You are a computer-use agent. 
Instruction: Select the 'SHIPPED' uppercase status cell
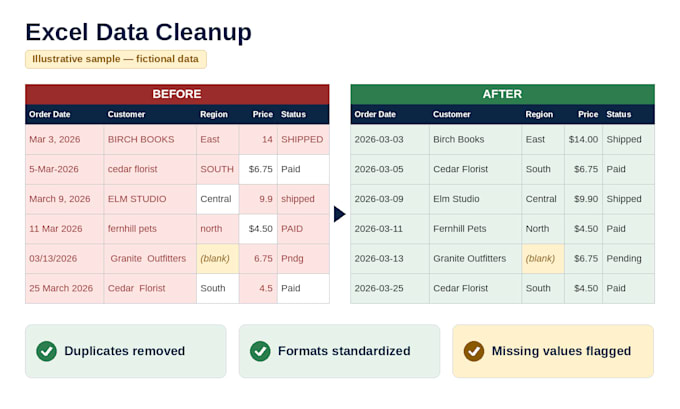pyautogui.click(x=303, y=140)
